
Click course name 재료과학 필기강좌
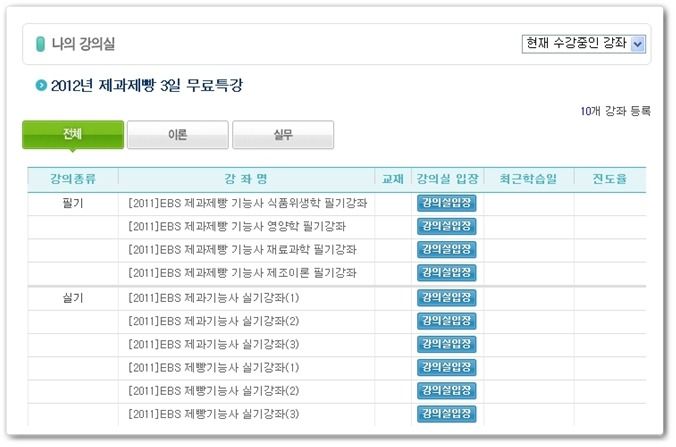[x=242, y=250]
